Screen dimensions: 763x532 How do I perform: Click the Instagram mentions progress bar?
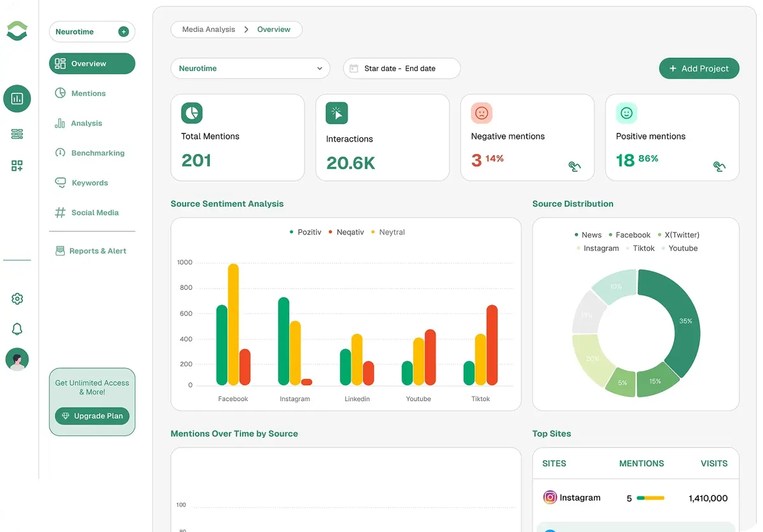(x=650, y=498)
